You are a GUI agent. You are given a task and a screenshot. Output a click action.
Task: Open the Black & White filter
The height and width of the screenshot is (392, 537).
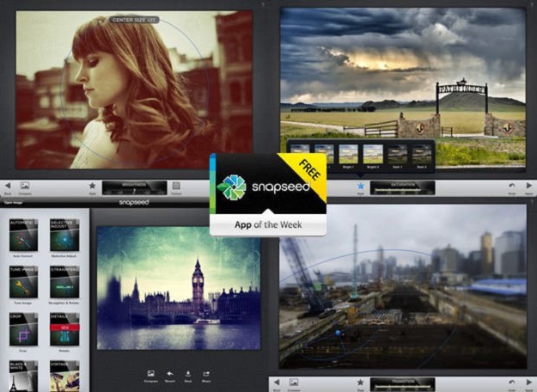pos(23,376)
